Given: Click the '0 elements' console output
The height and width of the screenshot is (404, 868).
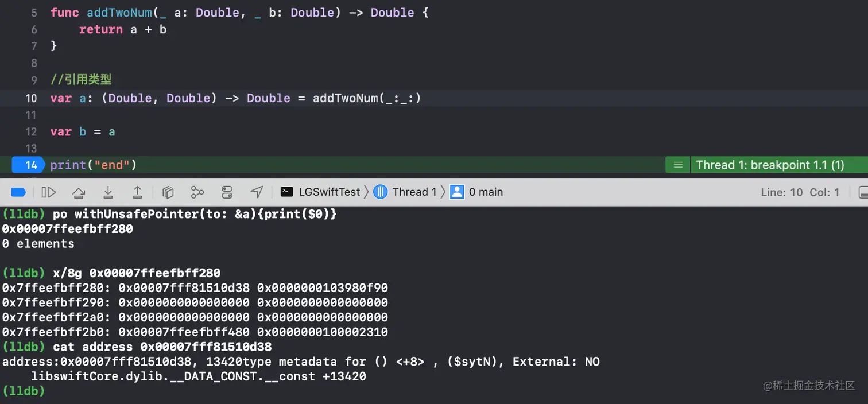Looking at the screenshot, I should click(38, 243).
